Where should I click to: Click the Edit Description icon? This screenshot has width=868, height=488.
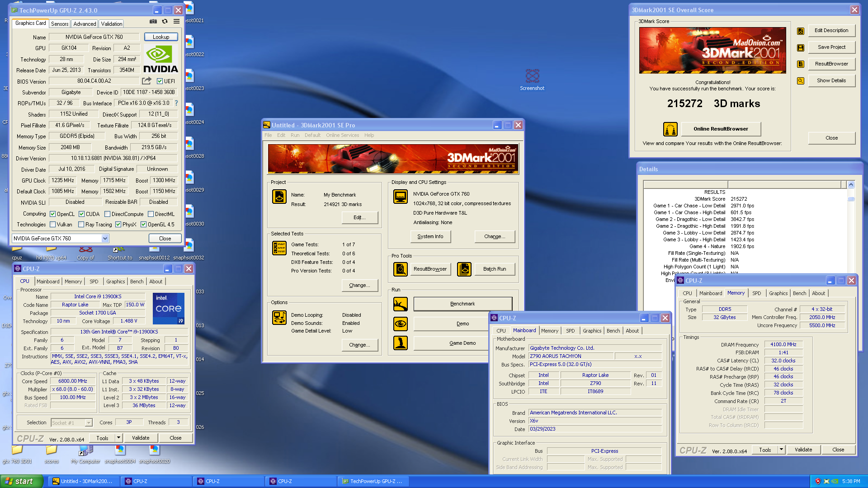(801, 31)
